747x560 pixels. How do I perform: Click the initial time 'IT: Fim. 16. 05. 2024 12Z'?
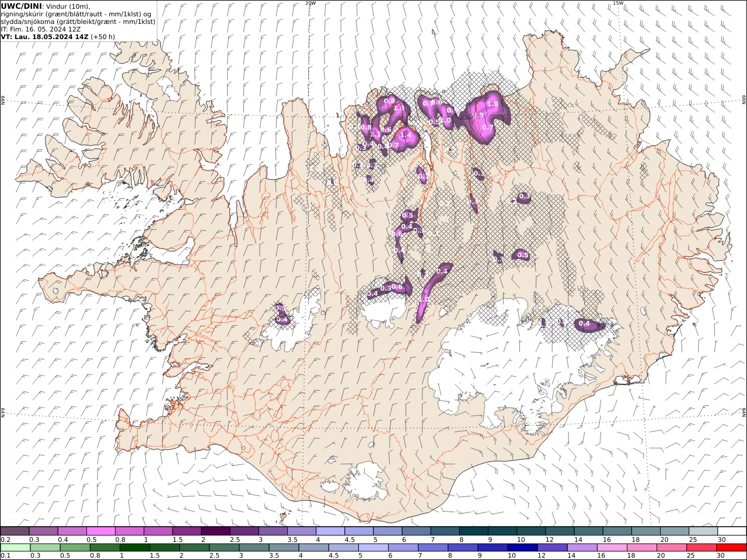coord(41,29)
